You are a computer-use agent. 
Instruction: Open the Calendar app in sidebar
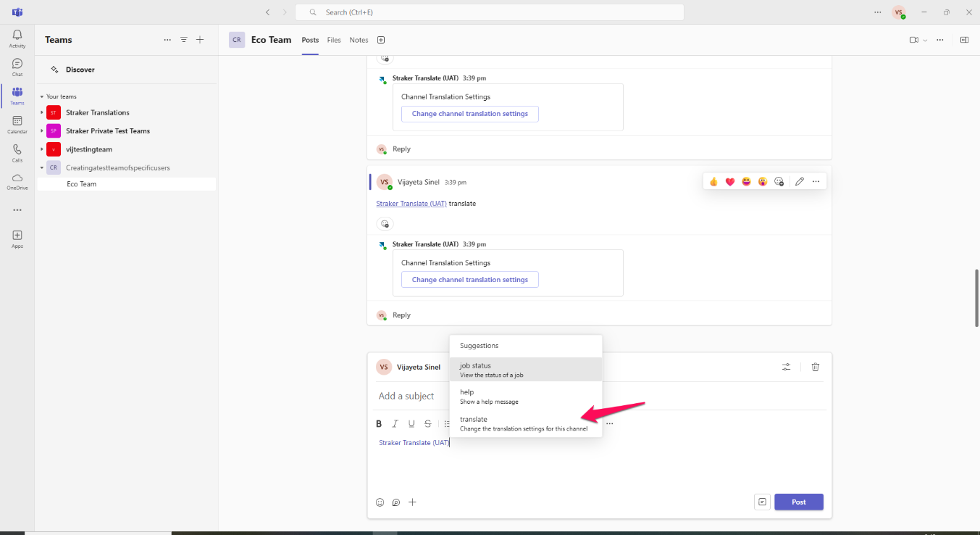tap(17, 125)
